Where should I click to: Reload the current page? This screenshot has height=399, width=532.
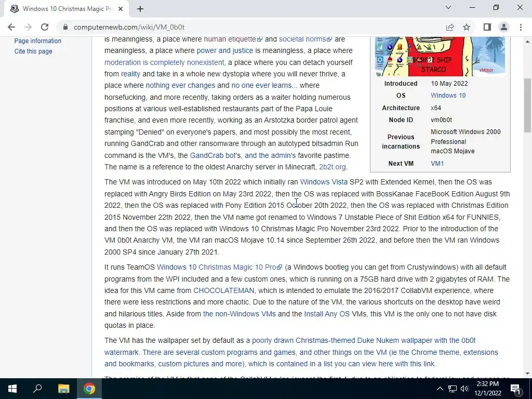point(45,27)
